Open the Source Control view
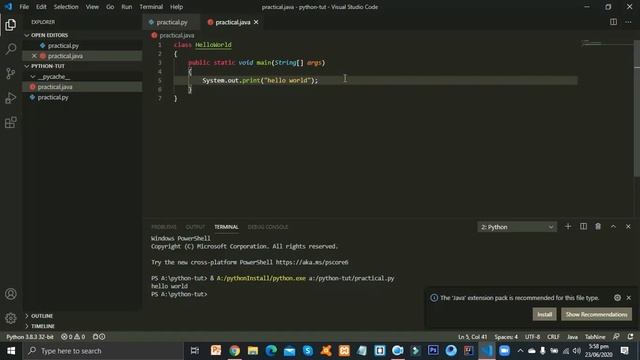640x360 pixels. click(x=11, y=73)
